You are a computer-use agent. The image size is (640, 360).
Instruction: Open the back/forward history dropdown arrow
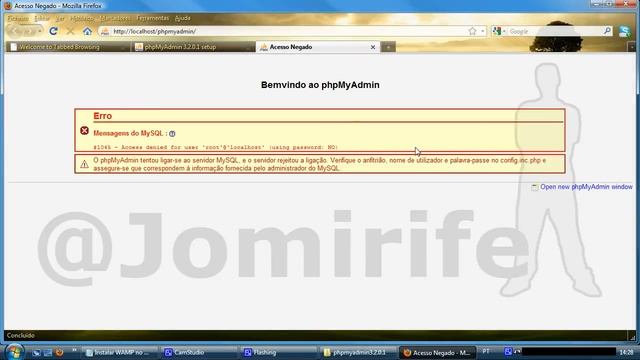tap(39, 31)
